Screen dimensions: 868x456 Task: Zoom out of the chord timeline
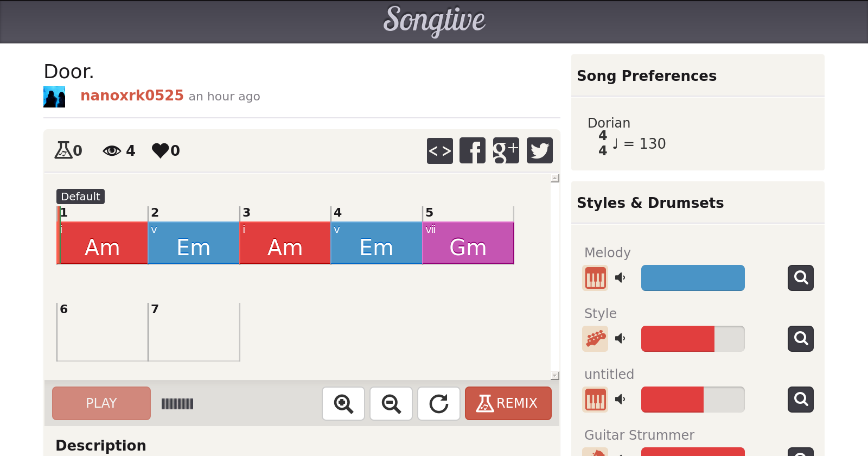point(391,403)
